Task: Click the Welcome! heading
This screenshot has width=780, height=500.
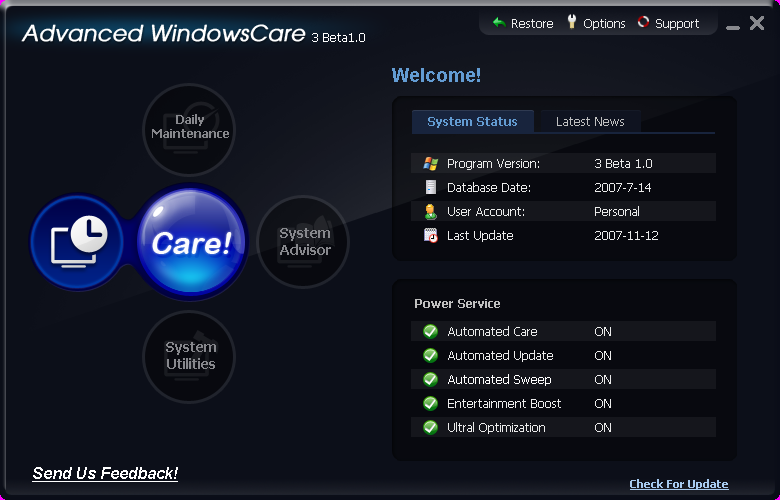Action: pyautogui.click(x=436, y=76)
